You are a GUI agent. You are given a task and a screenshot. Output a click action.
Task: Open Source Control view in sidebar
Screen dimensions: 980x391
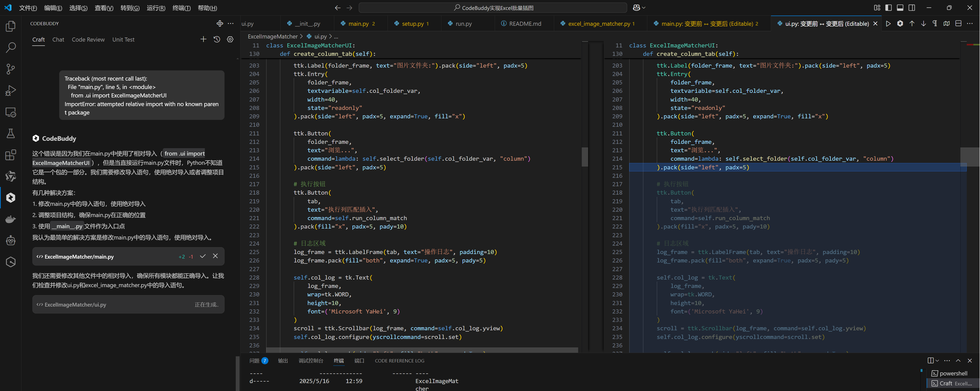[11, 69]
